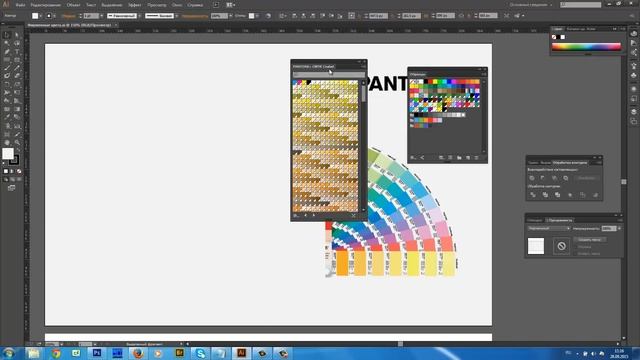Open the Окно menu

tap(177, 5)
